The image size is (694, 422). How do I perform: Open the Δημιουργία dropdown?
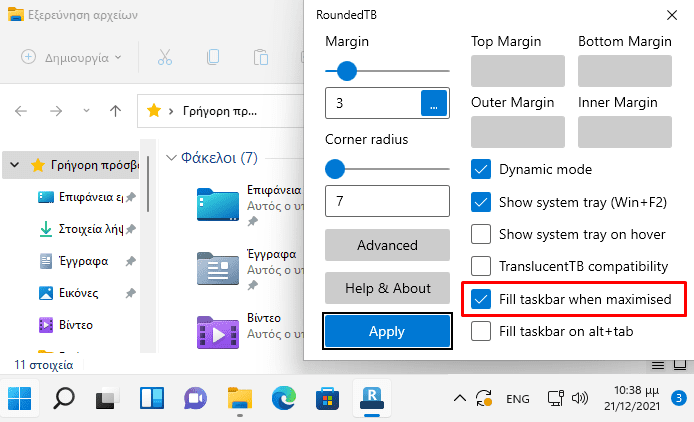click(71, 58)
